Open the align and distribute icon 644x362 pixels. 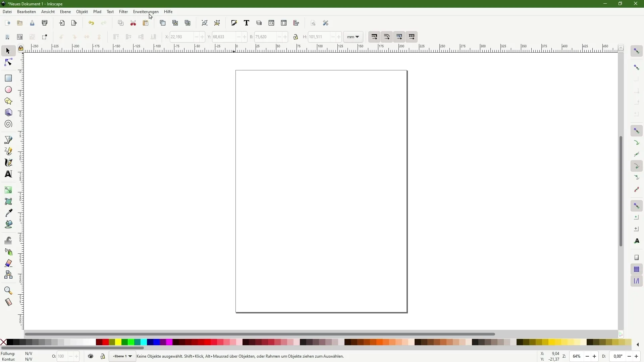pyautogui.click(x=296, y=23)
